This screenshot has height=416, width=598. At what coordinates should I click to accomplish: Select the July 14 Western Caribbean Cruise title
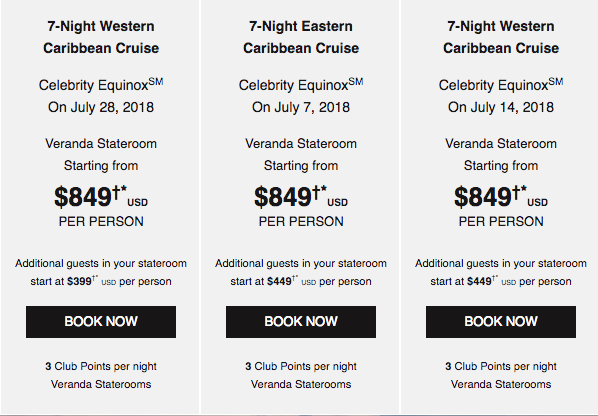pos(501,37)
